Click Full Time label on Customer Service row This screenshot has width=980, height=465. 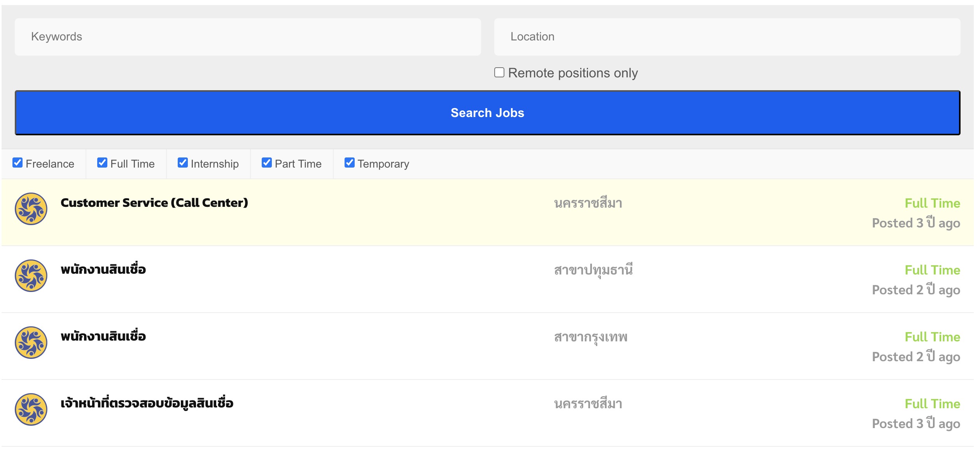[933, 203]
